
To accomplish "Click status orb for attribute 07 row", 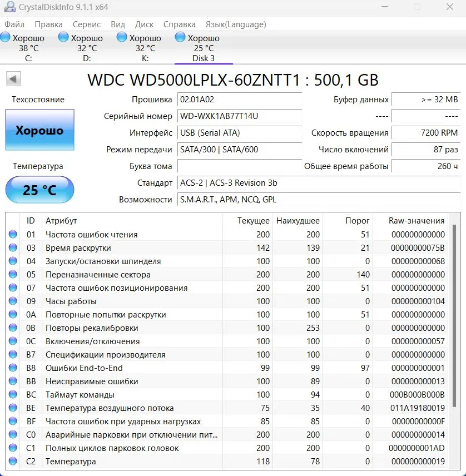I will [13, 288].
